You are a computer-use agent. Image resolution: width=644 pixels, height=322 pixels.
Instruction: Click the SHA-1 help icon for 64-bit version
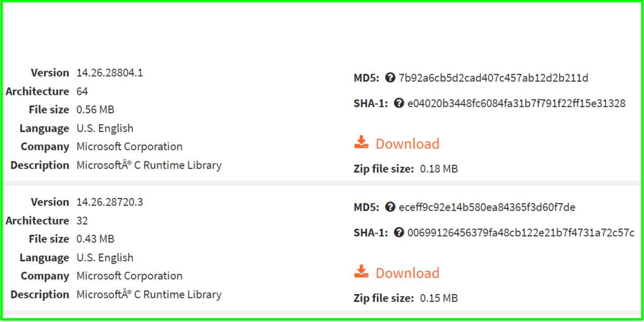click(x=399, y=103)
